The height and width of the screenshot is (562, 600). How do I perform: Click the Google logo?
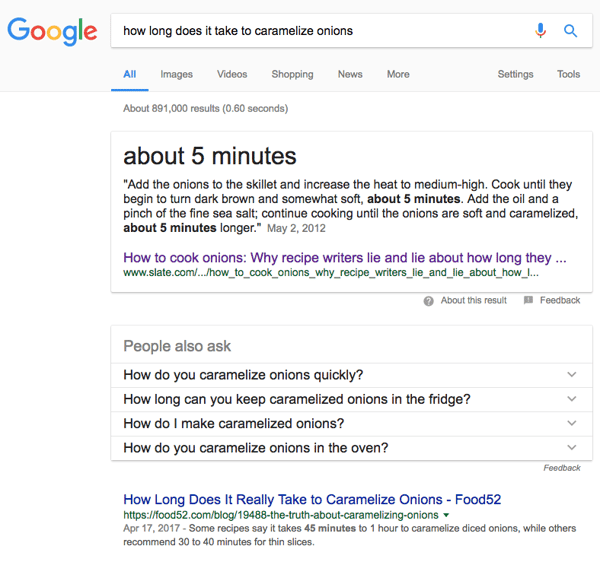52,31
